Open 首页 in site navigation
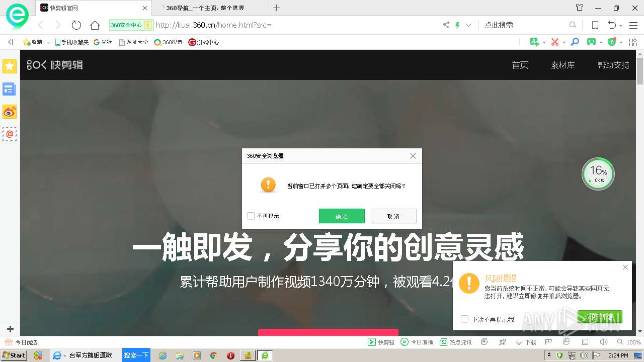Image resolution: width=644 pixels, height=362 pixels. pyautogui.click(x=520, y=65)
